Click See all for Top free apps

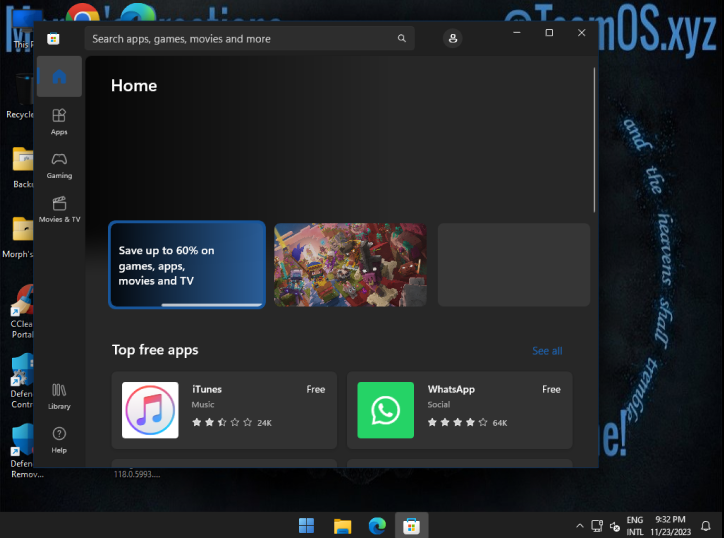click(x=547, y=351)
